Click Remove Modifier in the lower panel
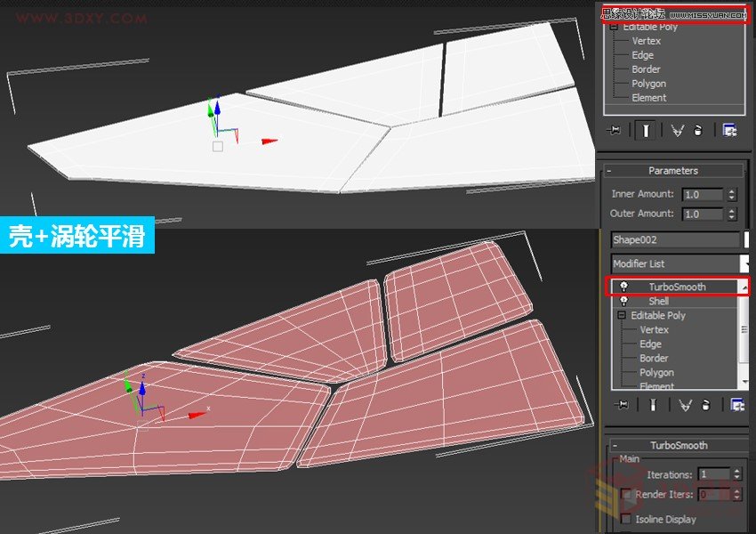756x534 pixels. (x=706, y=405)
